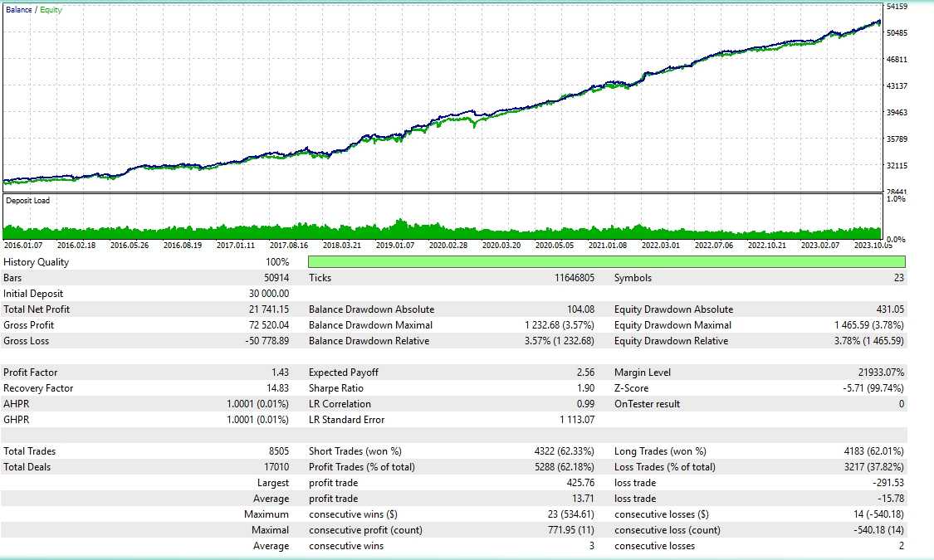Click the 2016.01.07 start date marker
The height and width of the screenshot is (560, 934).
23,246
